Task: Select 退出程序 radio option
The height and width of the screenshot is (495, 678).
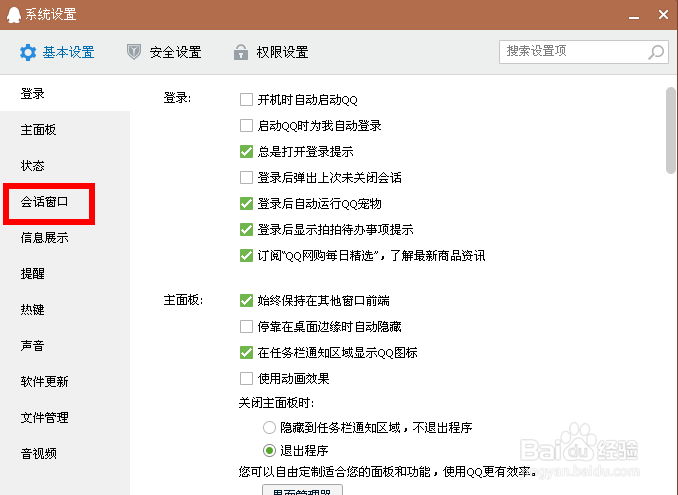Action: click(x=269, y=451)
